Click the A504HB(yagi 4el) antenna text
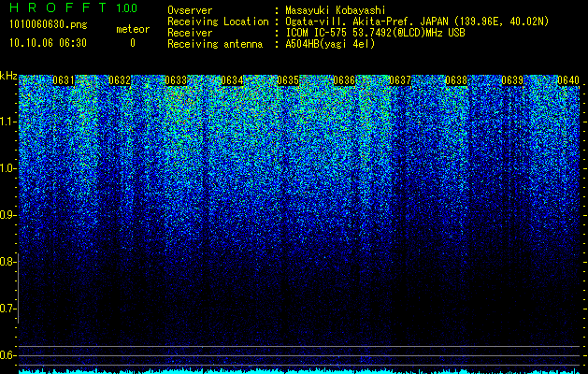This screenshot has height=374, width=588. [330, 44]
